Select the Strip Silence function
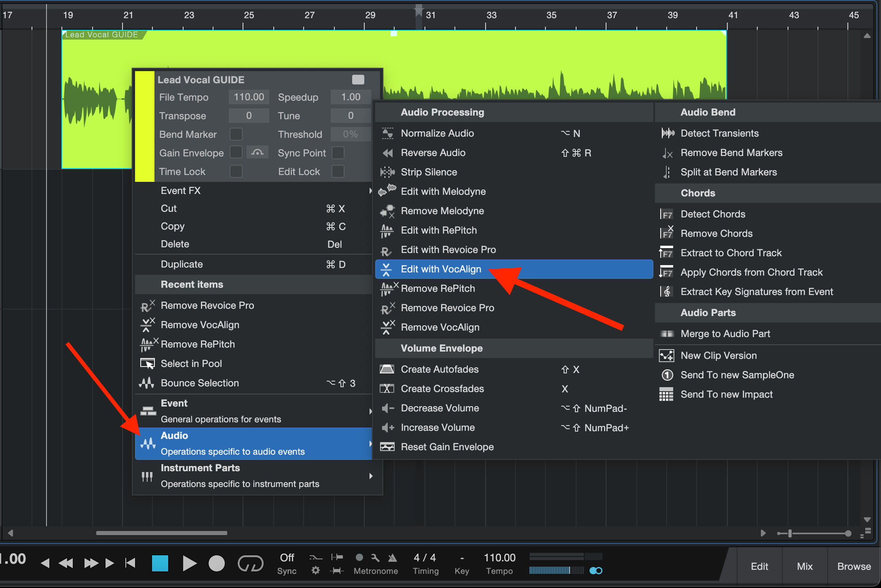The height and width of the screenshot is (588, 881). click(429, 172)
